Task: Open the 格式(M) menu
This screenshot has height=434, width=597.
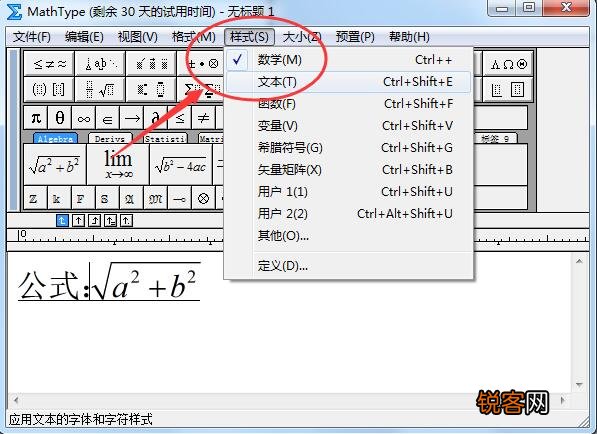Action: (x=193, y=37)
